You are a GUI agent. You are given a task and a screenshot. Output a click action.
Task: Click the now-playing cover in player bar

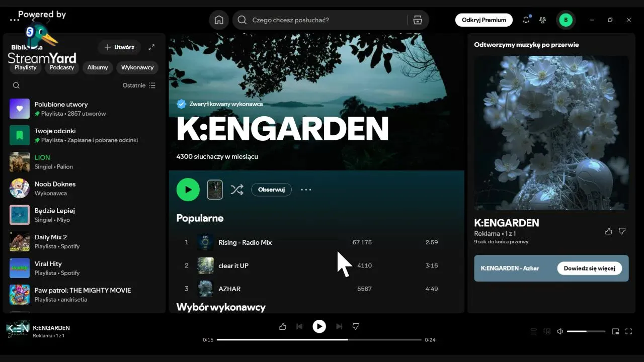coord(18,330)
